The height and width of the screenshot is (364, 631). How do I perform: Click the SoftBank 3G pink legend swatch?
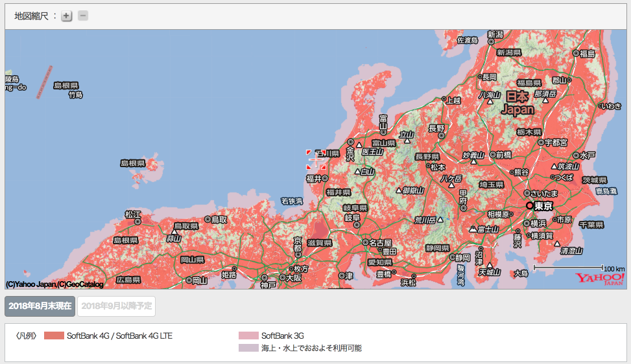[248, 336]
